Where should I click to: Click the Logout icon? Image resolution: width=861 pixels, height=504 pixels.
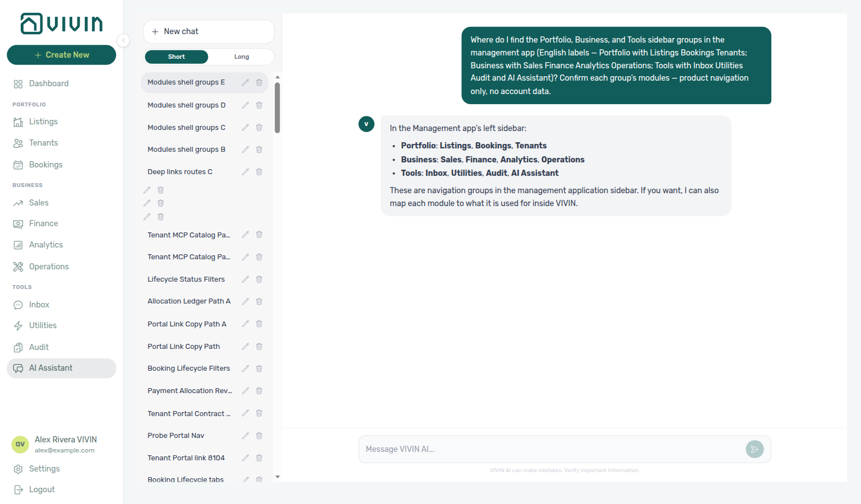coord(18,490)
